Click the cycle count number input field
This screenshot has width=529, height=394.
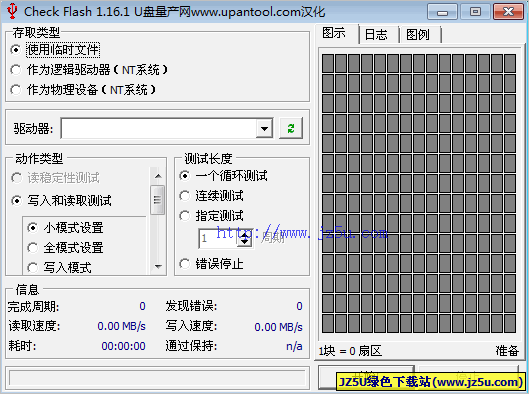click(218, 238)
